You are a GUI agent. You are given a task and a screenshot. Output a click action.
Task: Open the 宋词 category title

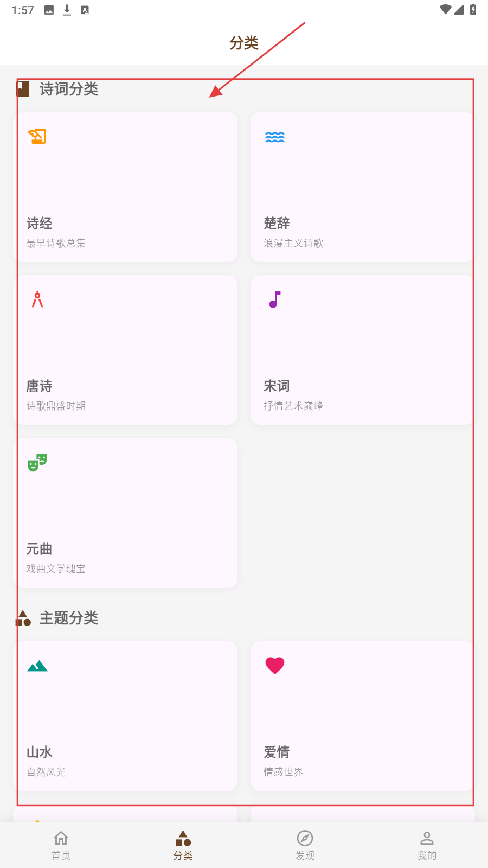277,386
